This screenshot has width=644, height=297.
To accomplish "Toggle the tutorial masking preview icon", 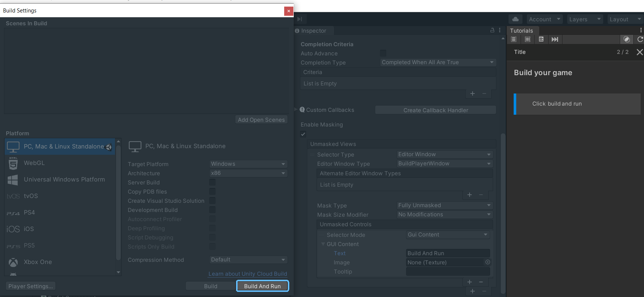I will click(x=627, y=39).
